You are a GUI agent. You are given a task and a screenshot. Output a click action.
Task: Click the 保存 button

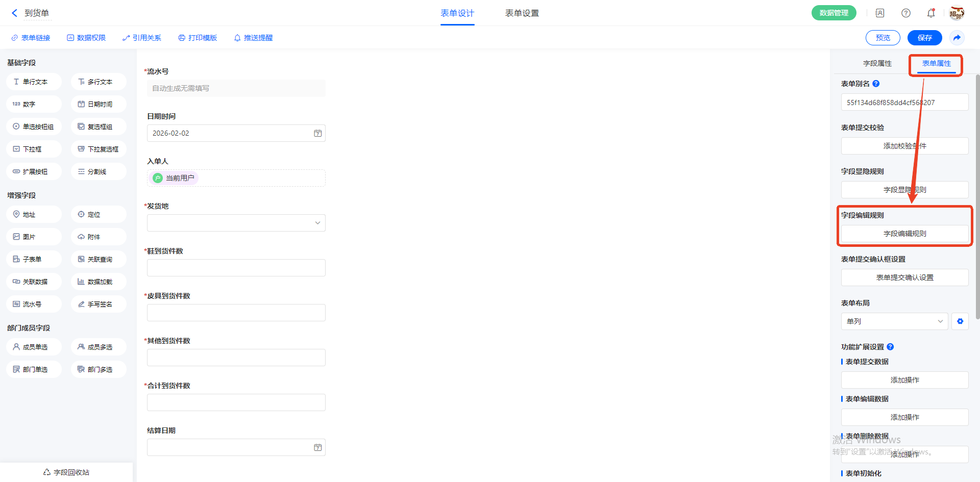coord(924,38)
